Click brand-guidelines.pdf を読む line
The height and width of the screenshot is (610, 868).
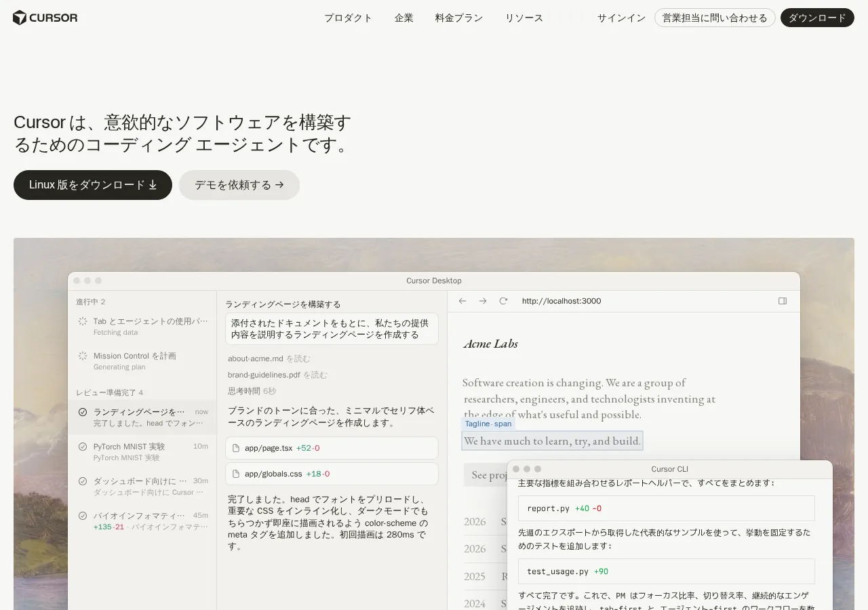[277, 375]
